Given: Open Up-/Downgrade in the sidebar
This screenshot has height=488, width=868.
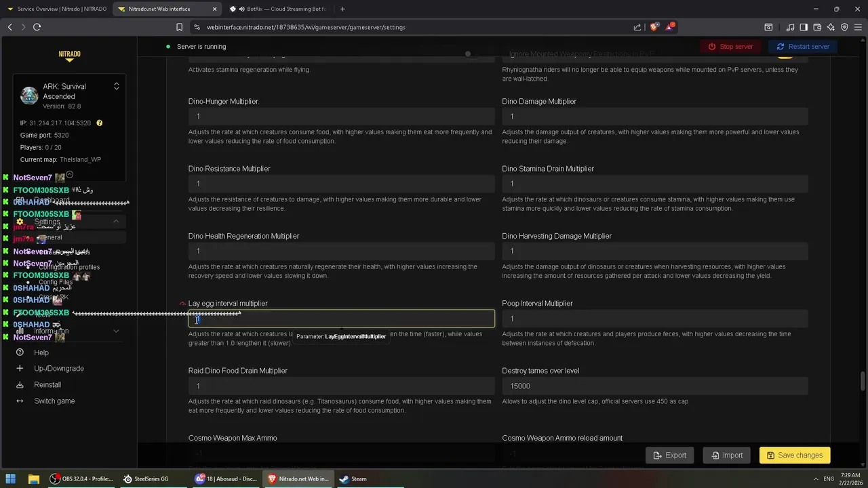Looking at the screenshot, I should coord(59,369).
